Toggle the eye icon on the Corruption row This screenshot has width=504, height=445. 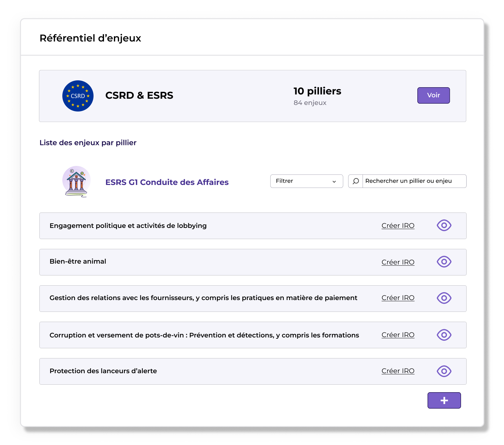click(x=444, y=335)
